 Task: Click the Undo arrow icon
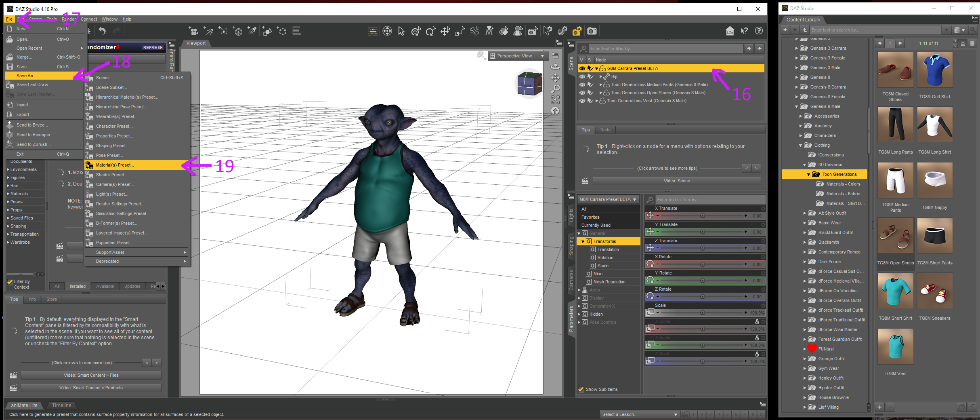pyautogui.click(x=102, y=31)
